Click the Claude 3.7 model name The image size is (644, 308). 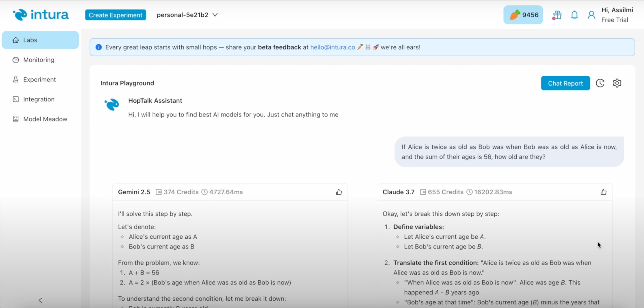point(398,192)
